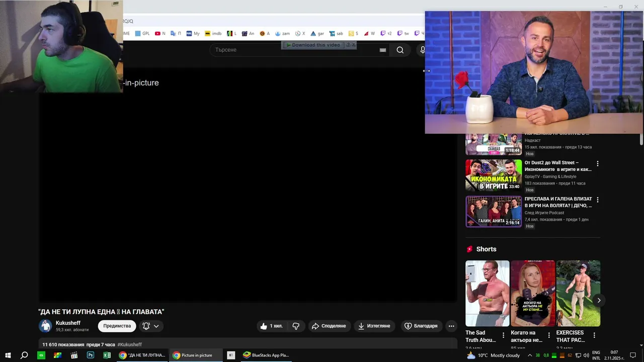644x362 pixels.
Task: Open the green CS app on taskbar
Action: (41, 355)
